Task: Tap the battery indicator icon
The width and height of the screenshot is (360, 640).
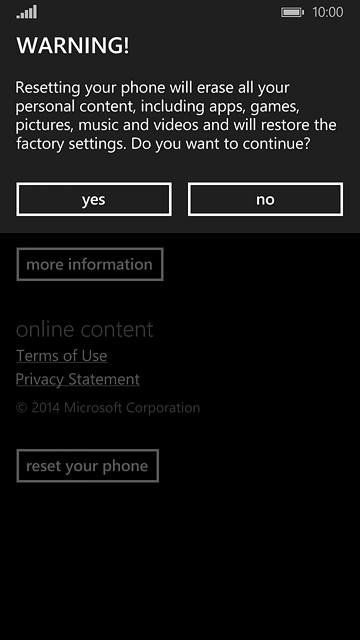Action: [x=292, y=12]
